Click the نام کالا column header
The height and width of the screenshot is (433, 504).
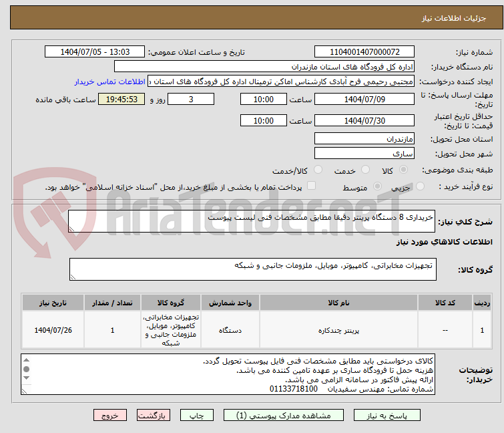click(x=338, y=303)
